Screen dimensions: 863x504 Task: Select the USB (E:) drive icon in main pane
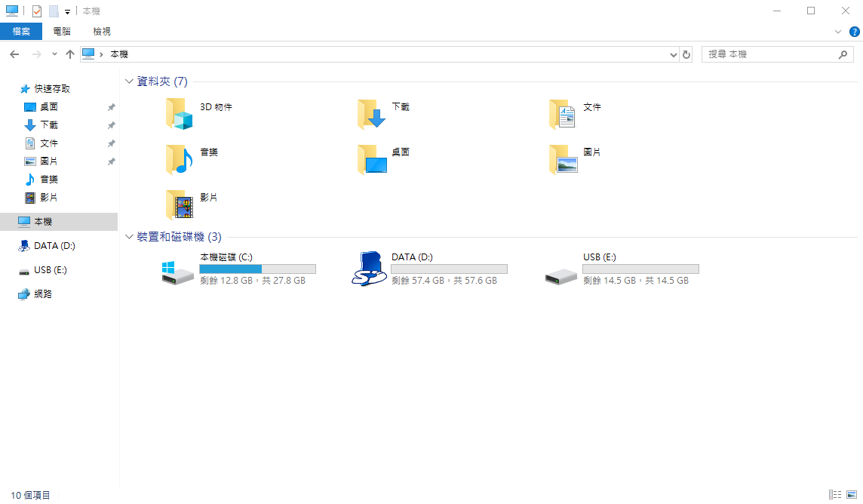pyautogui.click(x=560, y=276)
